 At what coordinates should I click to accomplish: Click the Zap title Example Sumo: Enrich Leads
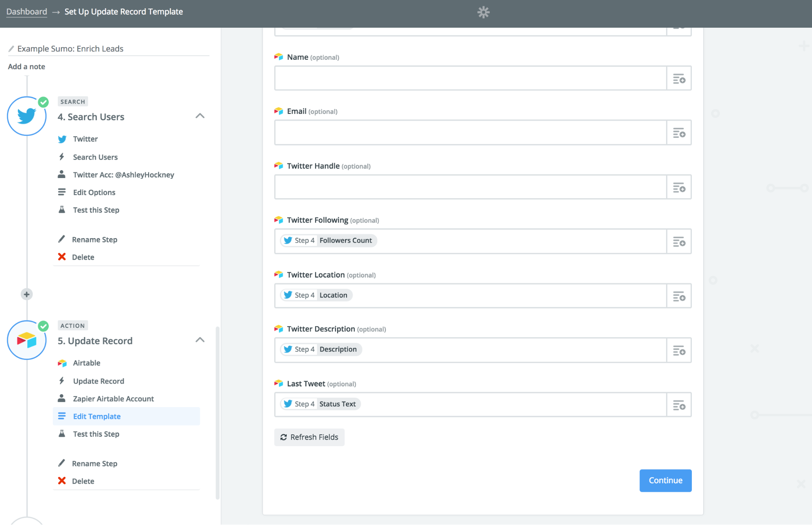70,49
